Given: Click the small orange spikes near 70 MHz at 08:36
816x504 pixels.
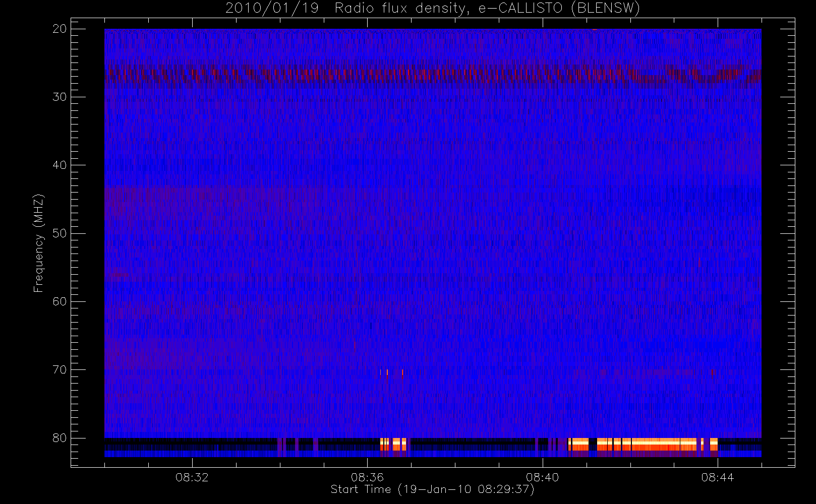Looking at the screenshot, I should click(x=391, y=373).
